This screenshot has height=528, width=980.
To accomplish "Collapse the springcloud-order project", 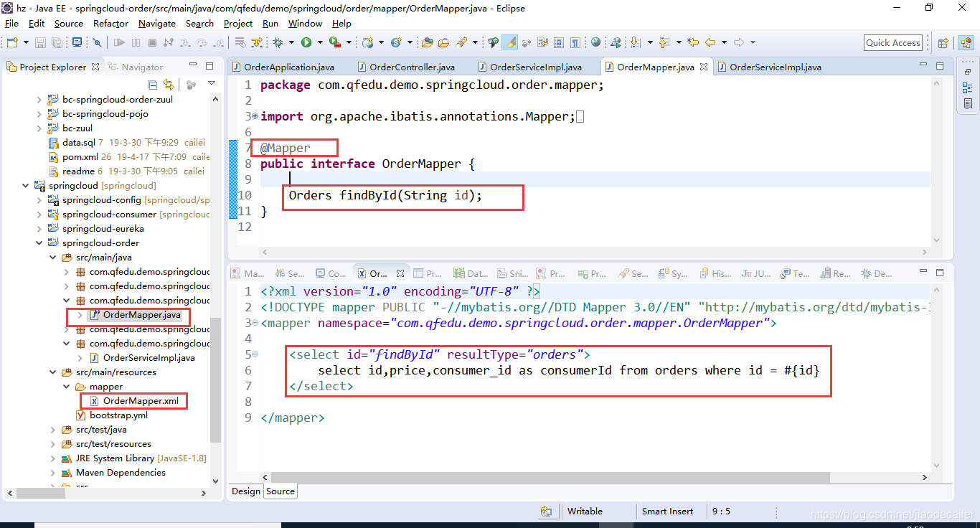I will (39, 243).
